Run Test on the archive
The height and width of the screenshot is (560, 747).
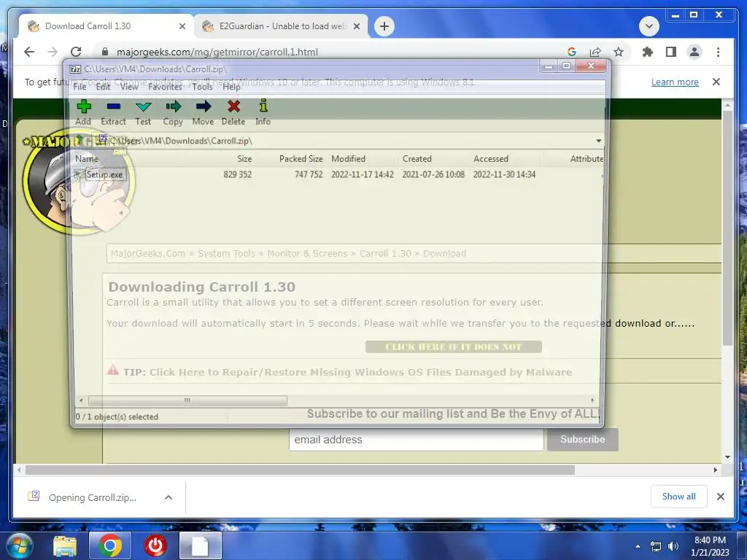tap(143, 112)
